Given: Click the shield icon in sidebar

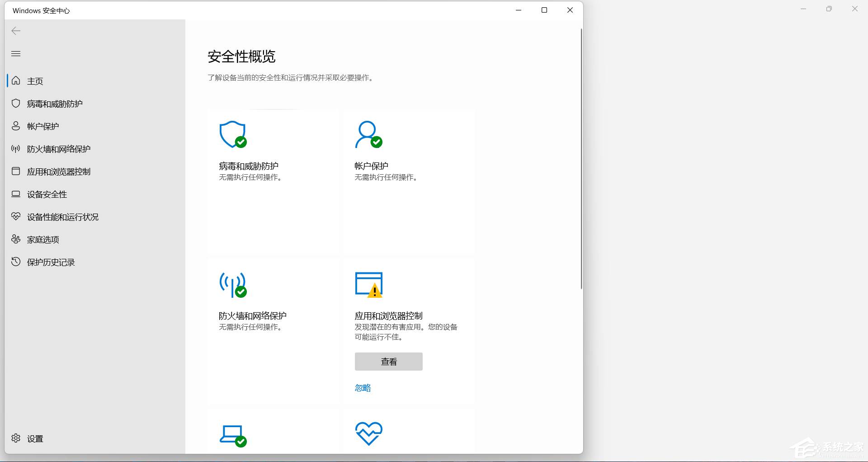Looking at the screenshot, I should coord(16,103).
